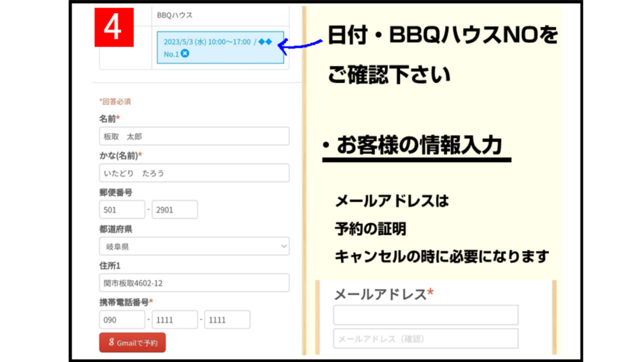Click the 住所1 address input field
The height and width of the screenshot is (362, 644).
tap(194, 283)
